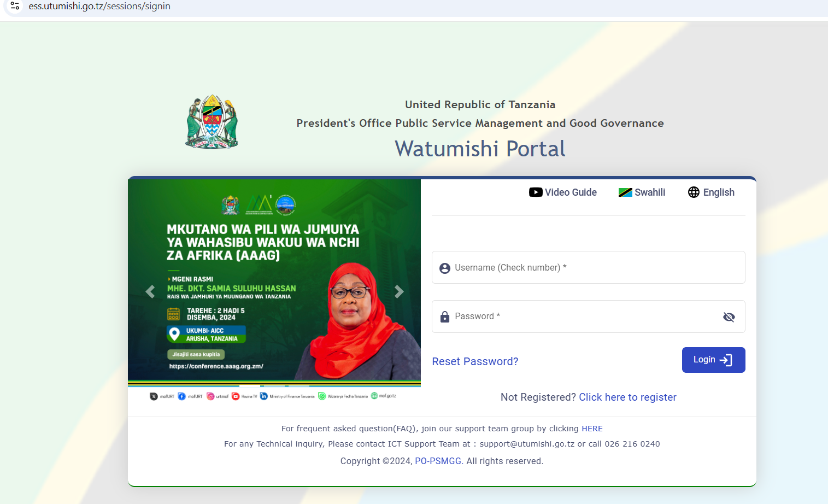Click the Facebook mofURT icon on banner
Screen dimensions: 828x504
[x=182, y=396]
